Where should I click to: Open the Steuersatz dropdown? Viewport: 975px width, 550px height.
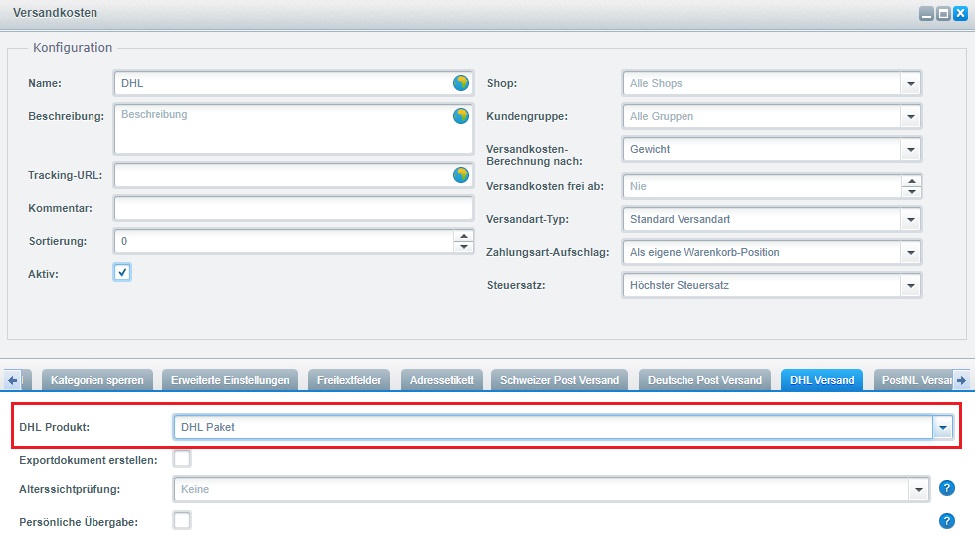(910, 285)
